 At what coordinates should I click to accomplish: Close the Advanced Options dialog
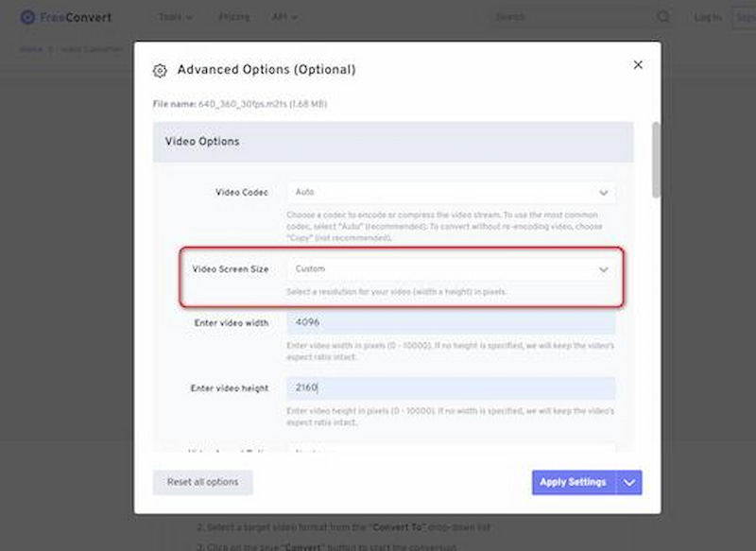637,64
